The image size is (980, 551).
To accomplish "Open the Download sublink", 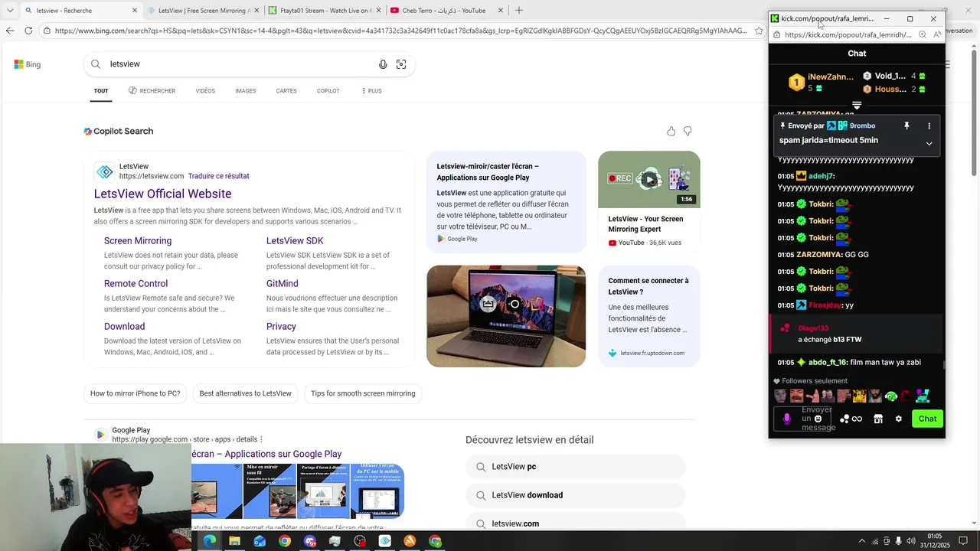I will pyautogui.click(x=124, y=326).
